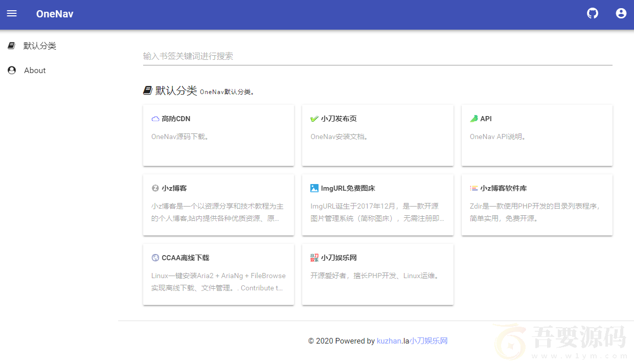This screenshot has height=364, width=634.
Task: Click the description starting 'Linux一键安装Aria2'
Action: pos(218,282)
